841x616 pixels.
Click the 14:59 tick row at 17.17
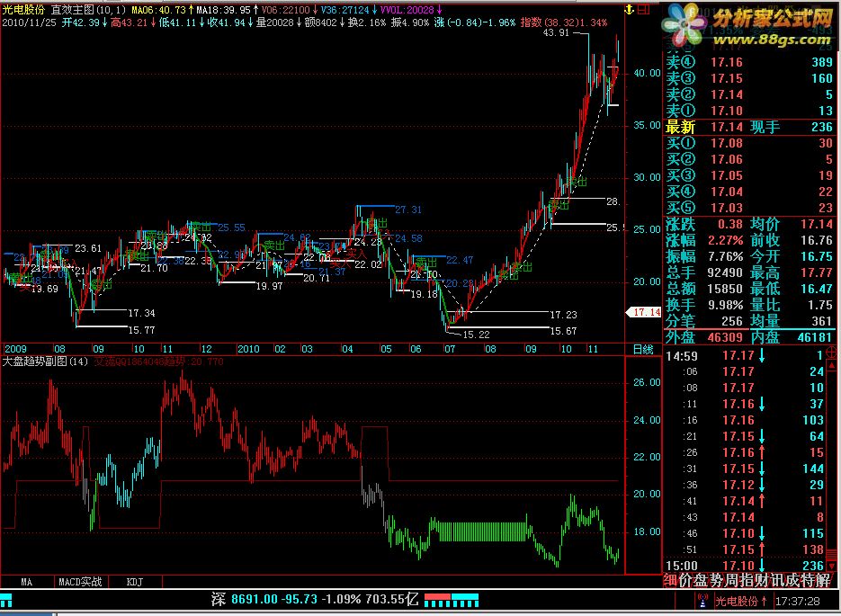(744, 355)
